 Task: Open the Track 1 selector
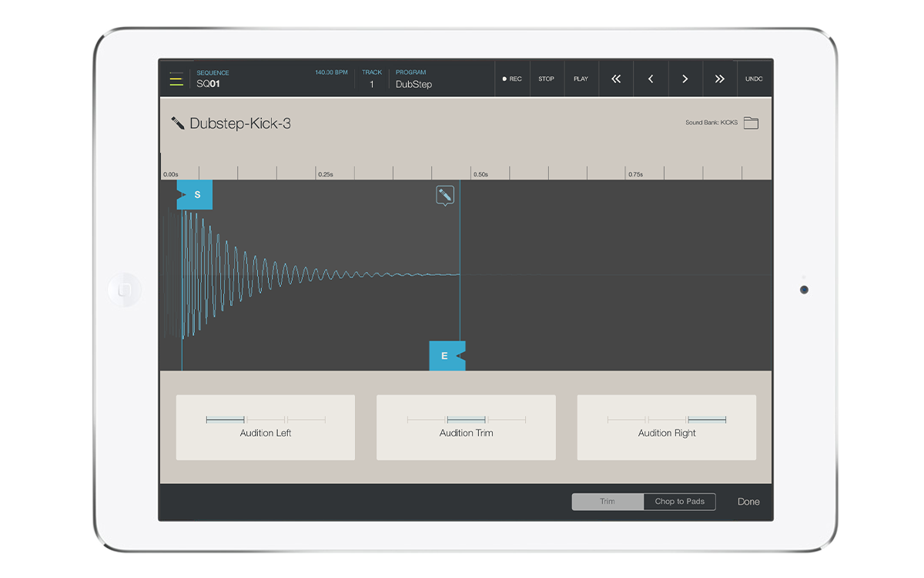coord(372,79)
